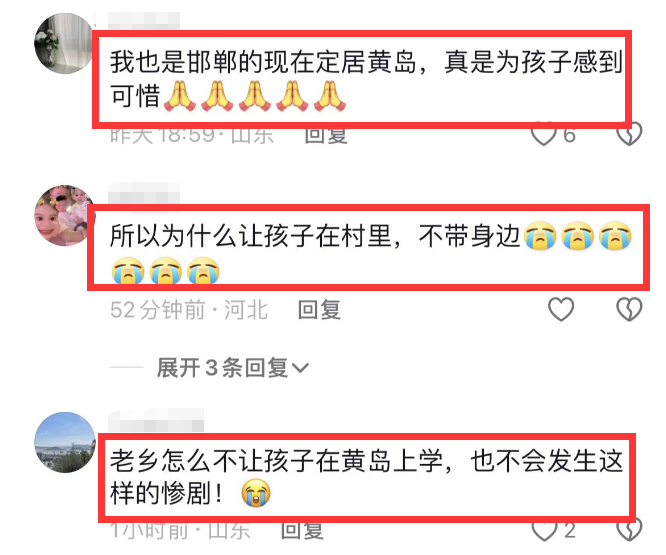The image size is (666, 555).
Task: Open the first commenter's blurred username
Action: [x=144, y=20]
